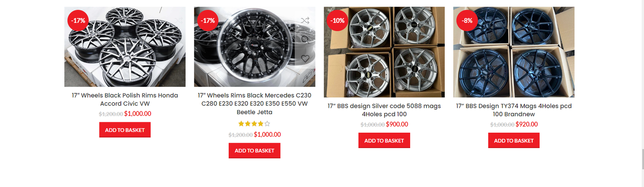Open quick view magnifier on Mercedes wheels
Image resolution: width=644 pixels, height=187 pixels.
(305, 39)
